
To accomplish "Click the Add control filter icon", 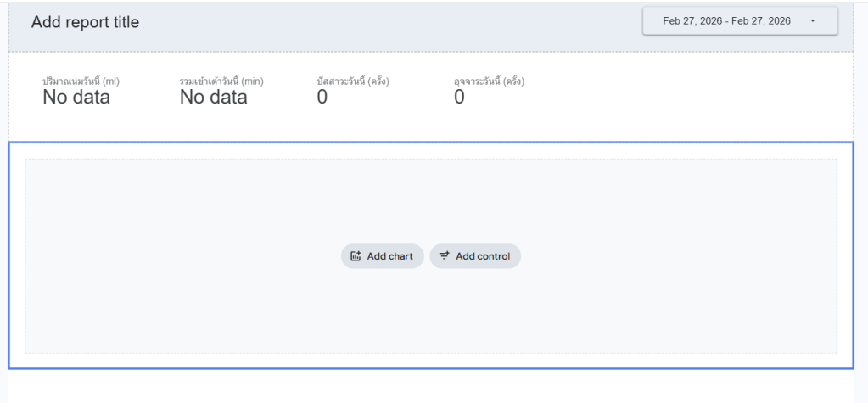I will (x=445, y=256).
